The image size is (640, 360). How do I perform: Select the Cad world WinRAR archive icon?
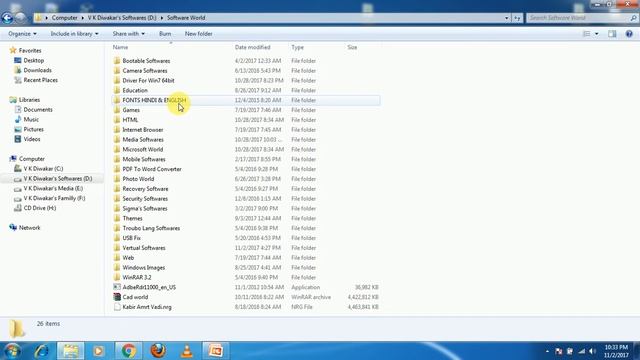coord(117,297)
